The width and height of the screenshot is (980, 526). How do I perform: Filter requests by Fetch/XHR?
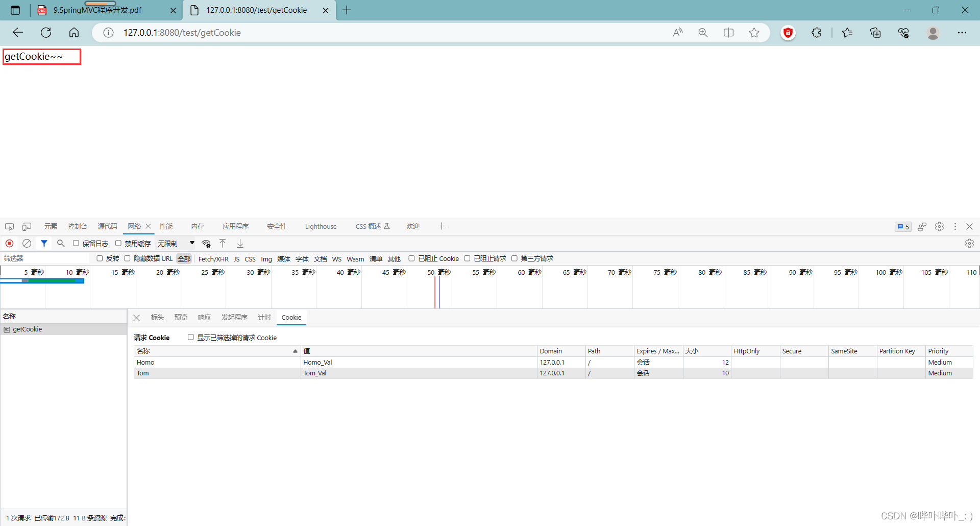coord(213,259)
